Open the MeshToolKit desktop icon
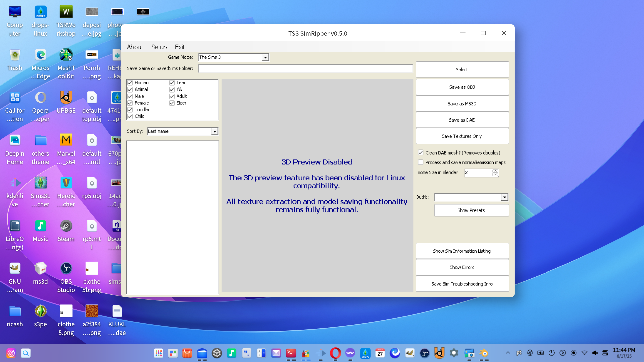This screenshot has height=362, width=644. (66, 55)
